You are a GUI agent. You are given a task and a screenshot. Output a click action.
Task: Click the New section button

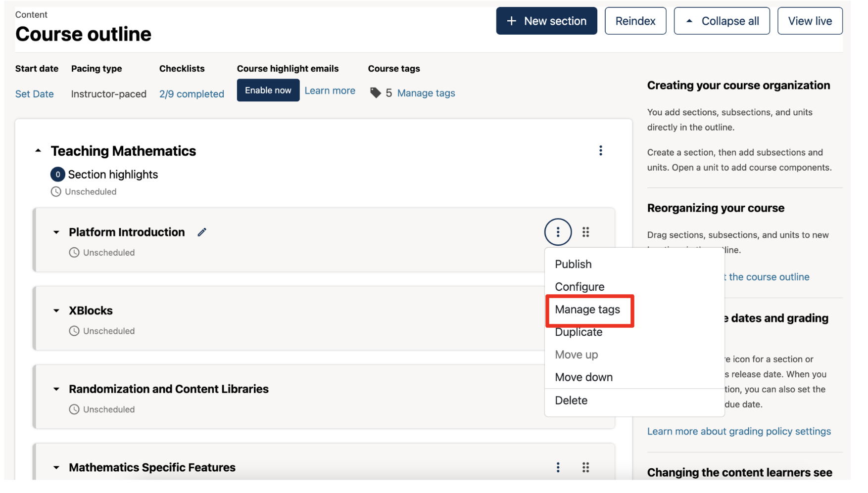546,21
